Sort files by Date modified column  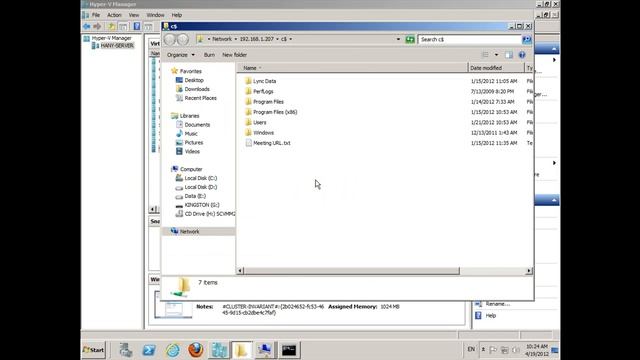[x=496, y=68]
